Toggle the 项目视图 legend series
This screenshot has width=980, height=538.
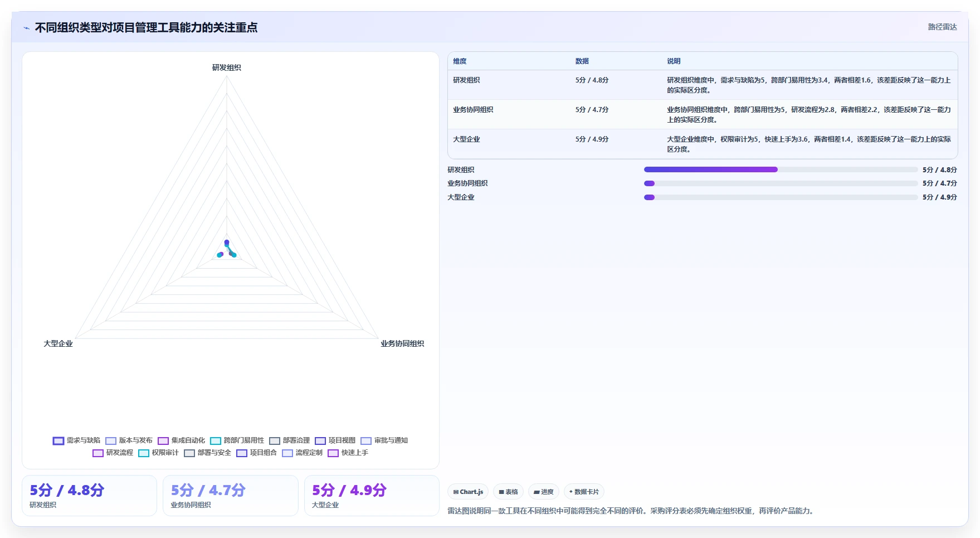(x=335, y=440)
